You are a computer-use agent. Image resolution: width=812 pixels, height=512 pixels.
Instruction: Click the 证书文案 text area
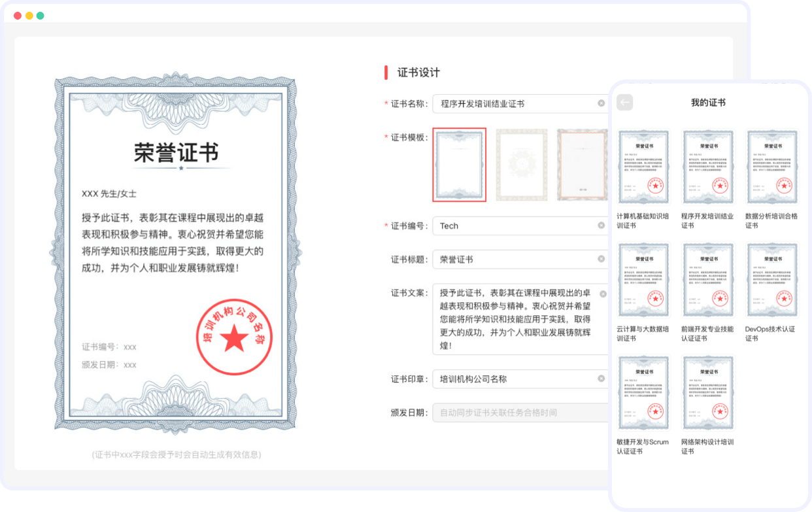(513, 318)
